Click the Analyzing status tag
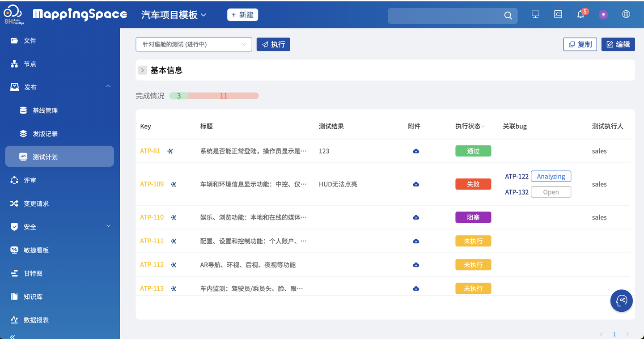644x339 pixels. pos(551,177)
